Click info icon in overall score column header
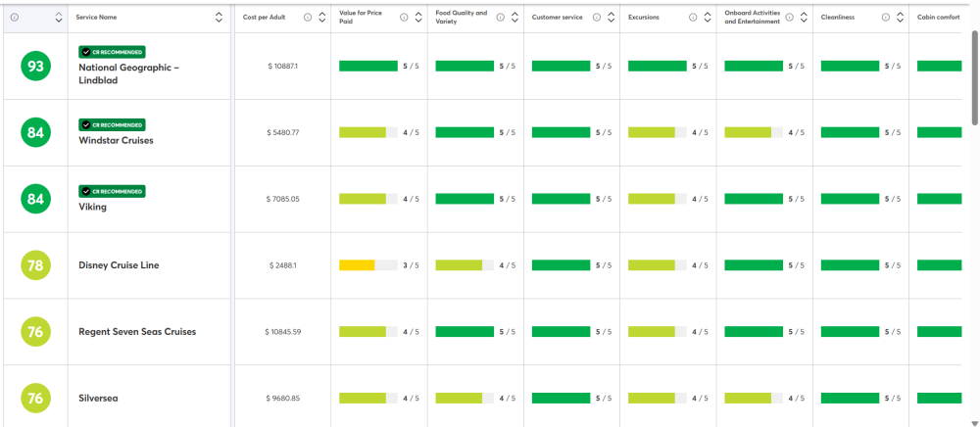 coord(15,18)
